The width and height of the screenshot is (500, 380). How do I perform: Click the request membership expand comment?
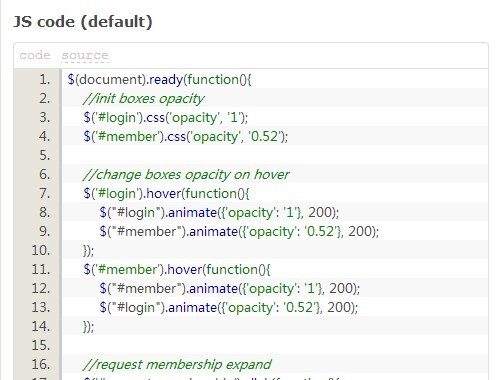coord(177,365)
